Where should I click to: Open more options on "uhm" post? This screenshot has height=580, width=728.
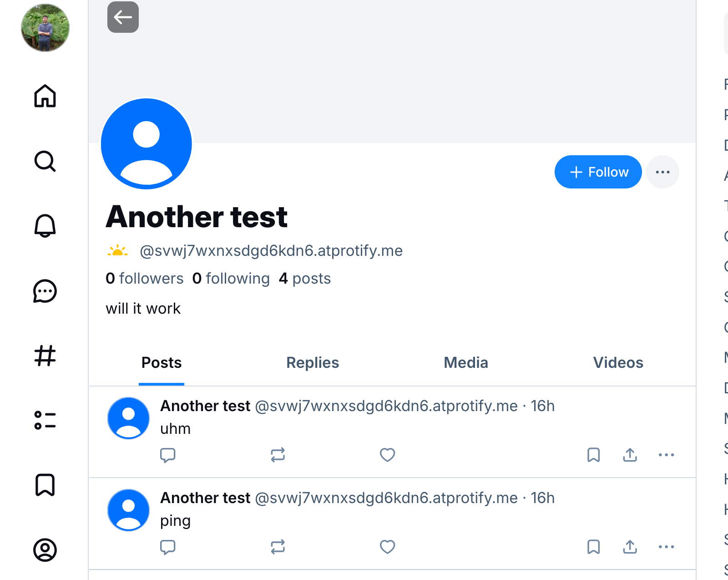[666, 455]
